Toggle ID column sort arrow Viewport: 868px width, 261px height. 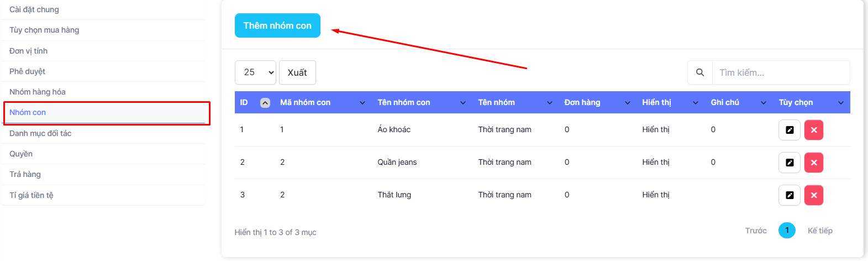[265, 103]
